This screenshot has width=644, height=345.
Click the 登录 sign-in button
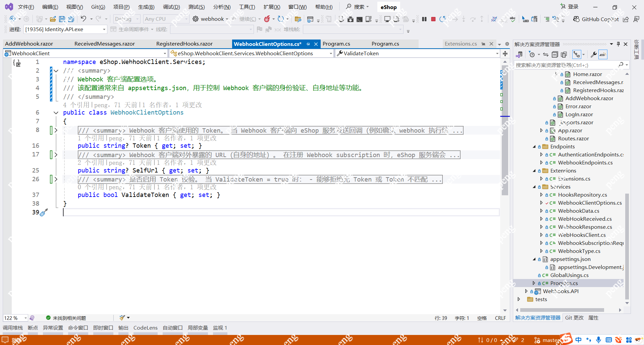[570, 7]
